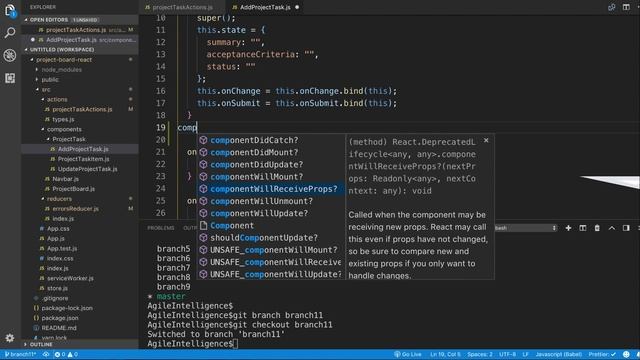Open the Extensions view in activity bar
This screenshot has width=640, height=360.
[x=10, y=78]
